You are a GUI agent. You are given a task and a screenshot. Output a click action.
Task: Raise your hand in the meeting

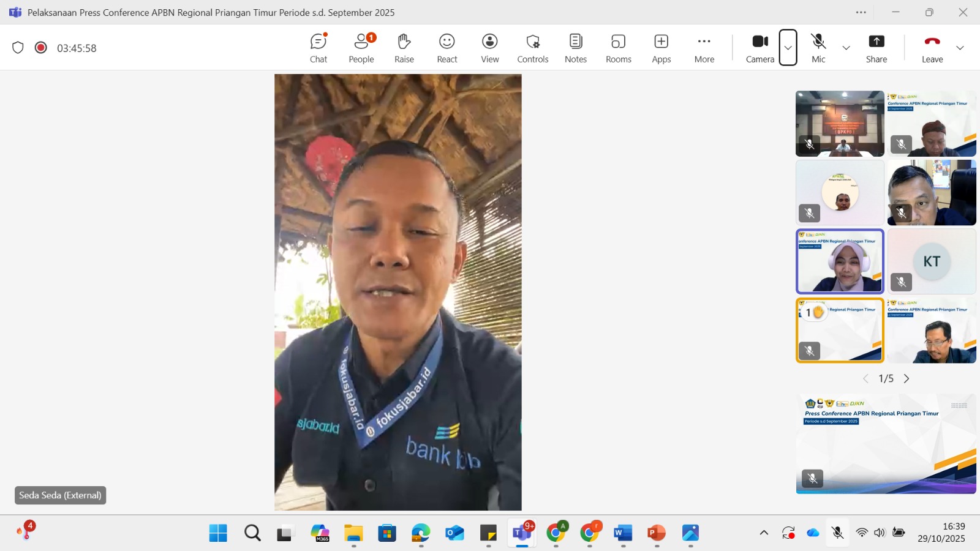pyautogui.click(x=404, y=48)
